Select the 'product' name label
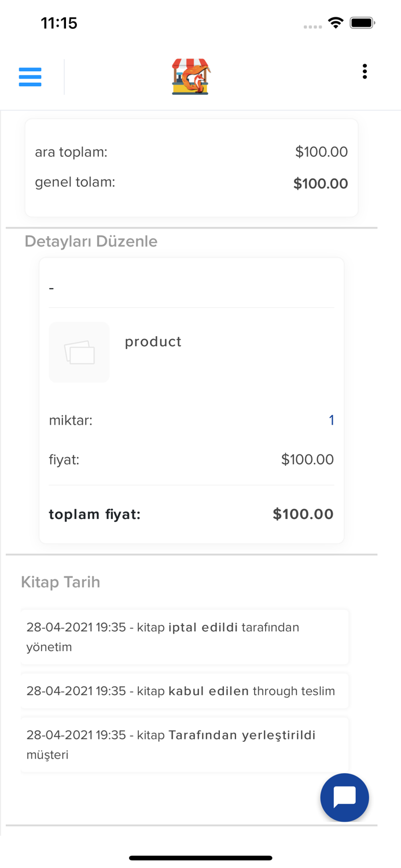This screenshot has height=868, width=401. (153, 341)
